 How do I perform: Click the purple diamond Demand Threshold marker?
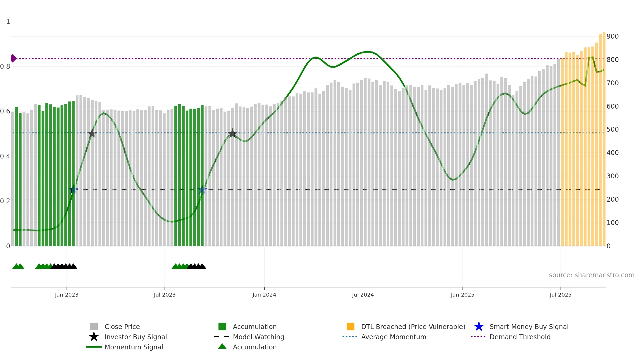[13, 58]
